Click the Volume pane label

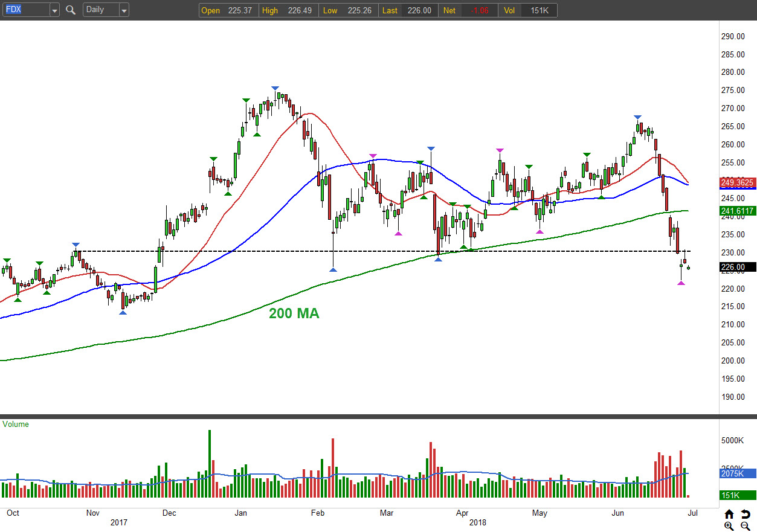pyautogui.click(x=16, y=424)
